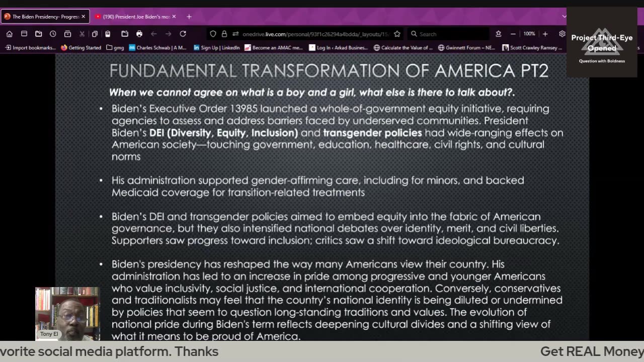Click the Copy icon in toolbar

point(95,34)
